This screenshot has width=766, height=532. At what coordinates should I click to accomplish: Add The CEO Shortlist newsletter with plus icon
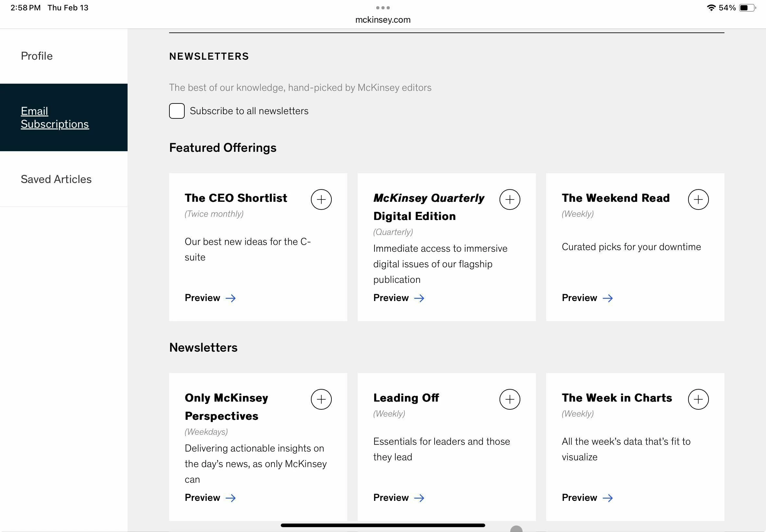pos(321,199)
